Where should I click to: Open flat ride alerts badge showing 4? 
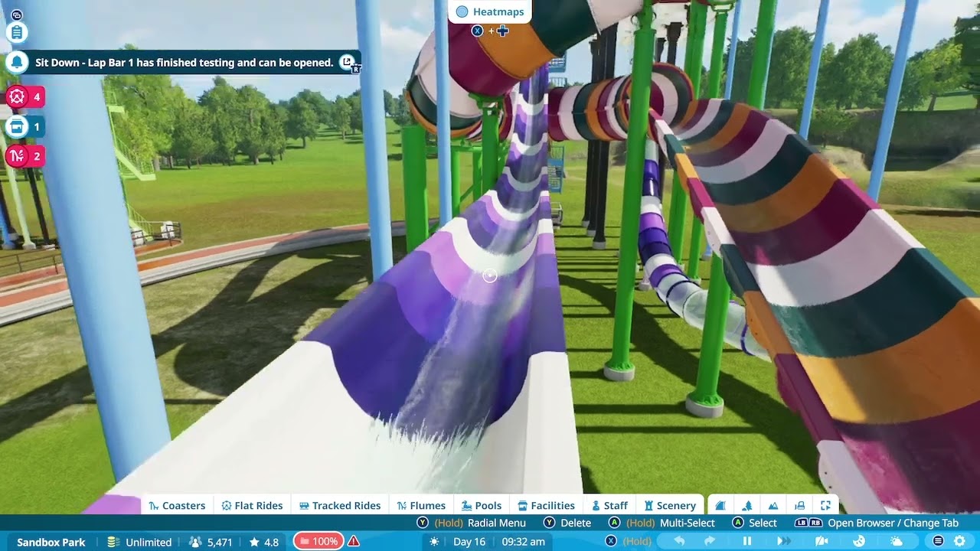click(x=25, y=97)
